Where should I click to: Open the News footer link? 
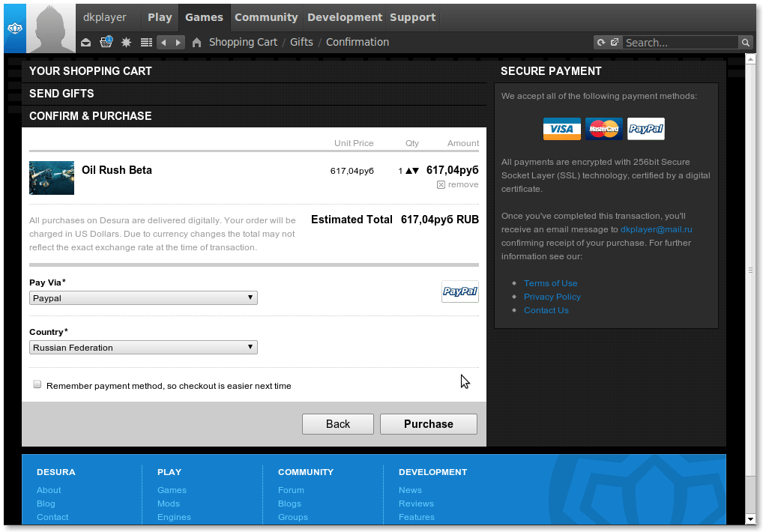coord(410,490)
